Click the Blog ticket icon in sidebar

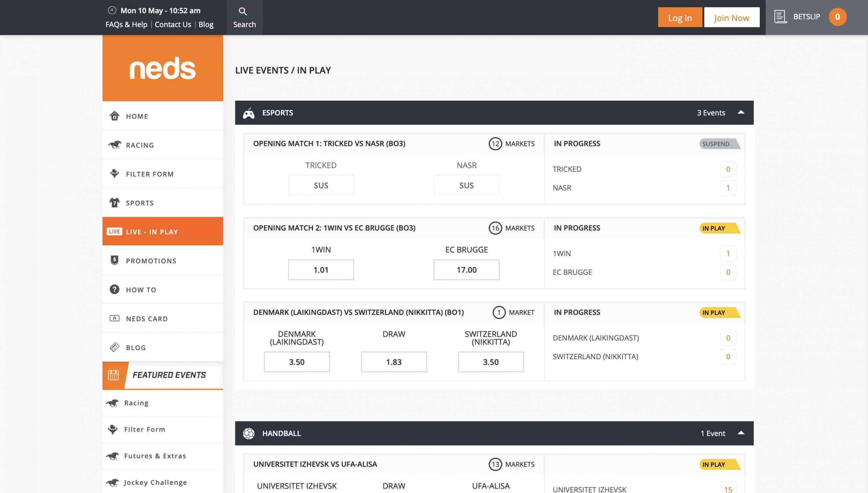[x=114, y=347]
